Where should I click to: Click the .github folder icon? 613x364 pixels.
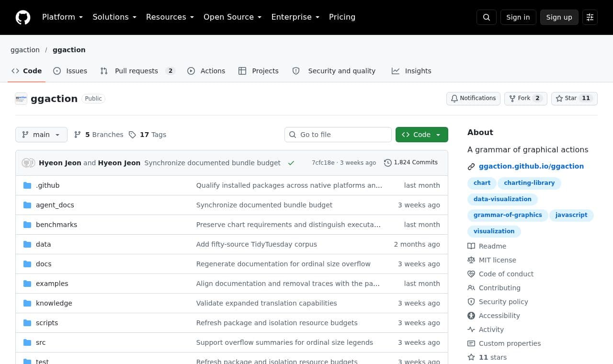point(27,185)
